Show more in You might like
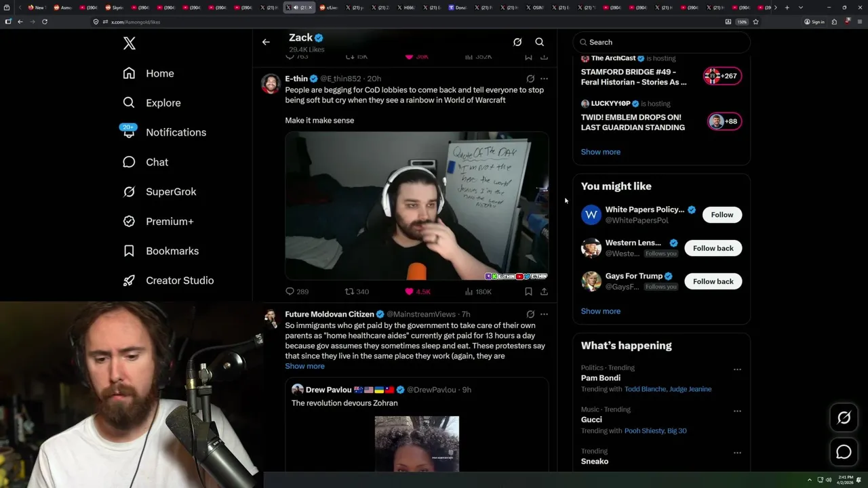Viewport: 868px width, 488px height. pyautogui.click(x=600, y=311)
